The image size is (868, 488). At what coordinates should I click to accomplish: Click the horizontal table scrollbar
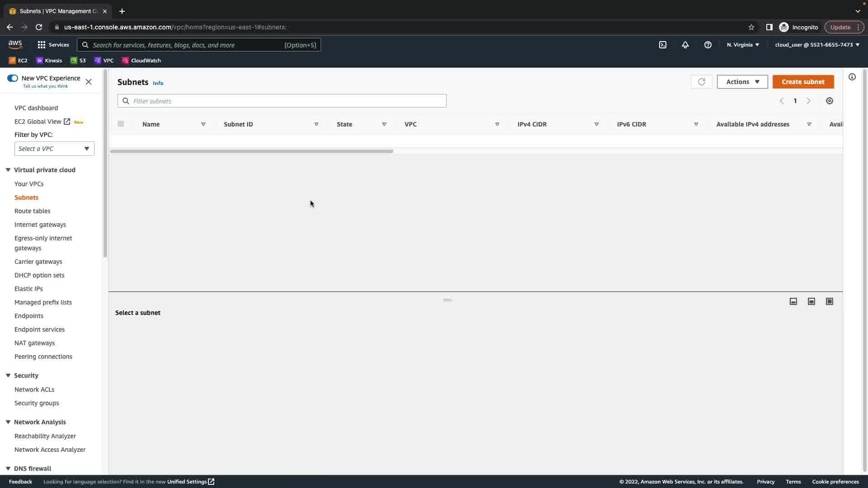(251, 151)
